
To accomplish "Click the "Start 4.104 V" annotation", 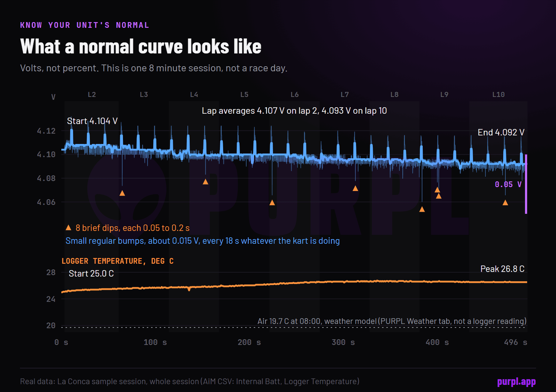I will [x=92, y=121].
